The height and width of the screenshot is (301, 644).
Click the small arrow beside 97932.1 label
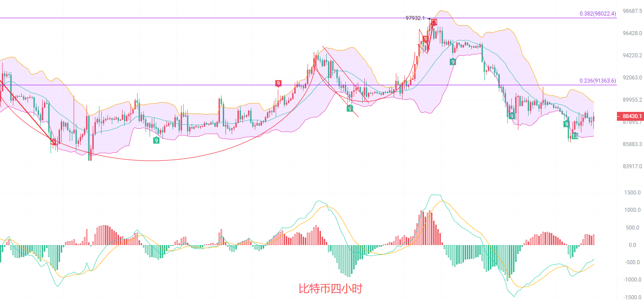click(x=429, y=19)
